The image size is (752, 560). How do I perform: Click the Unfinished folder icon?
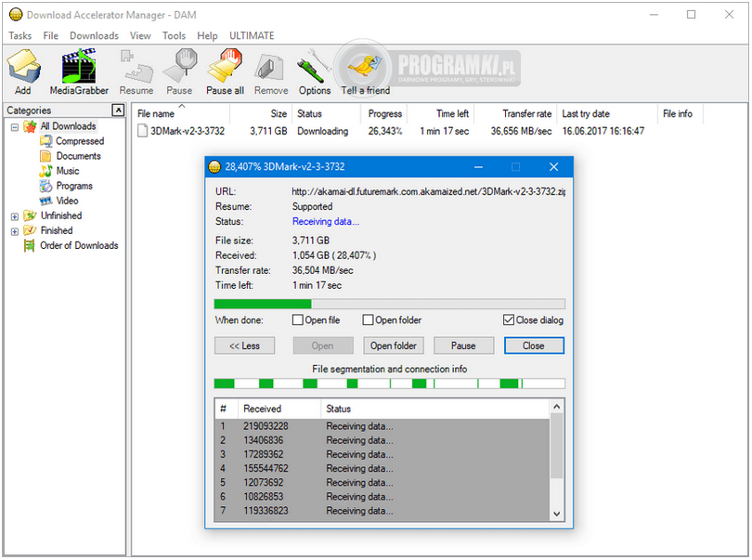click(31, 215)
